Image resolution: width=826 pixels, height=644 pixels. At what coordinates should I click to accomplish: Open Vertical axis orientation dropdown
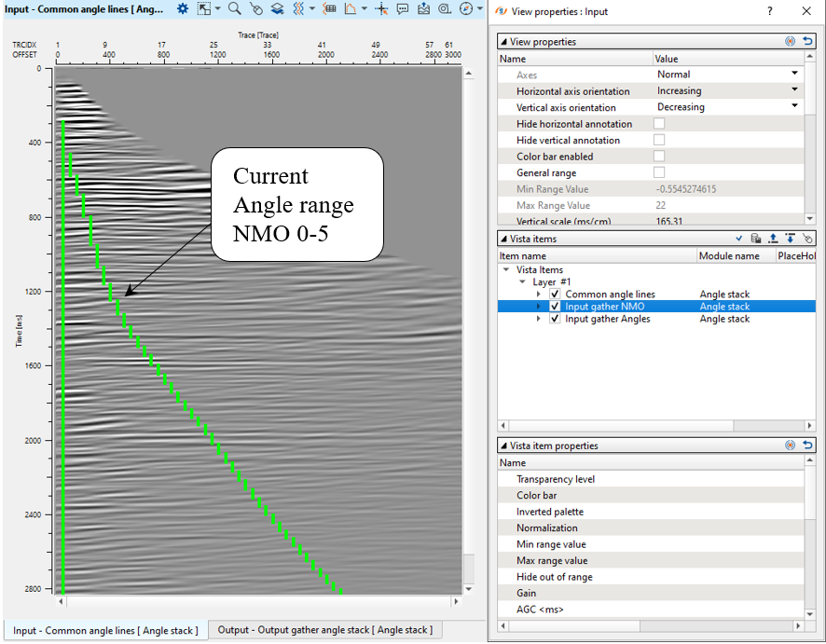tap(794, 107)
